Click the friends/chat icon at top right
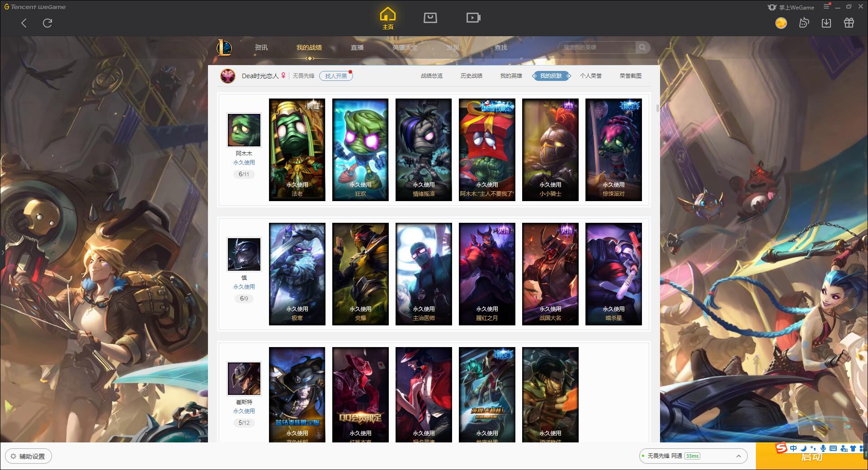Viewport: 868px width, 470px height. pos(804,23)
